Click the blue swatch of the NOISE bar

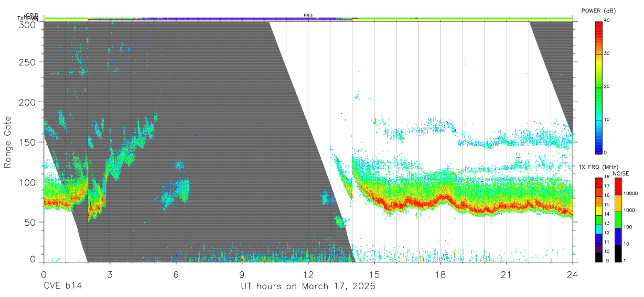coord(617,236)
